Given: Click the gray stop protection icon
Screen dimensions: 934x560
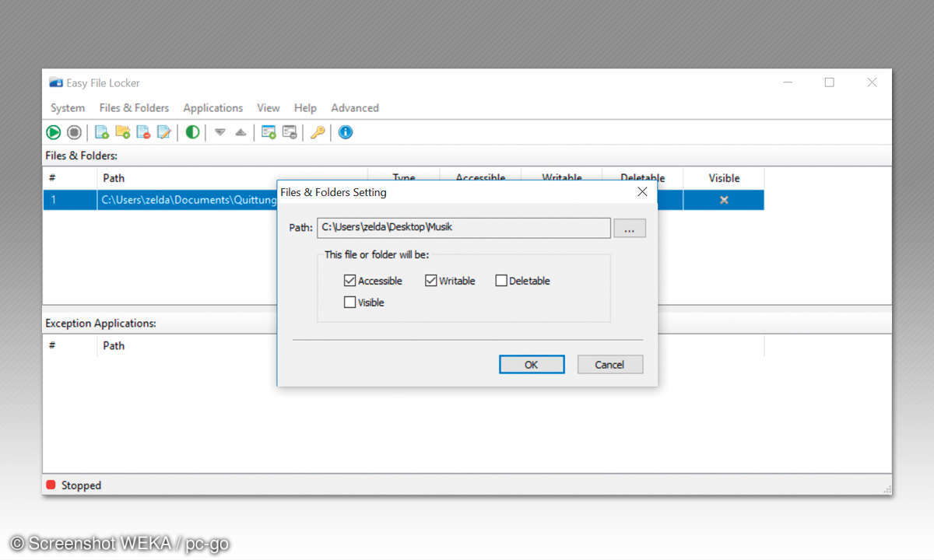Looking at the screenshot, I should click(x=74, y=132).
